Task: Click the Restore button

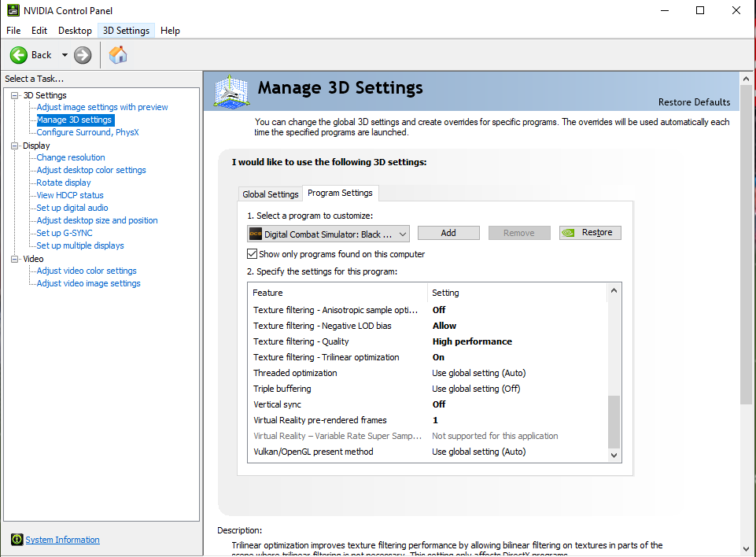Action: (x=590, y=233)
